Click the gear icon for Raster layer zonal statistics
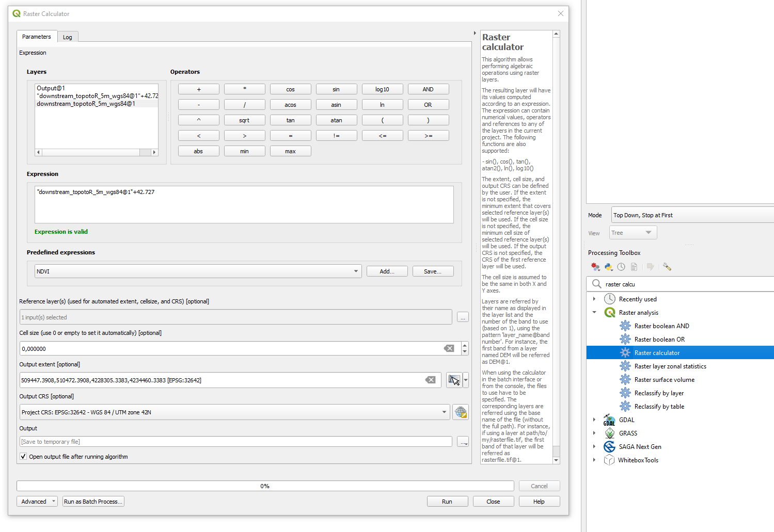 coord(625,366)
